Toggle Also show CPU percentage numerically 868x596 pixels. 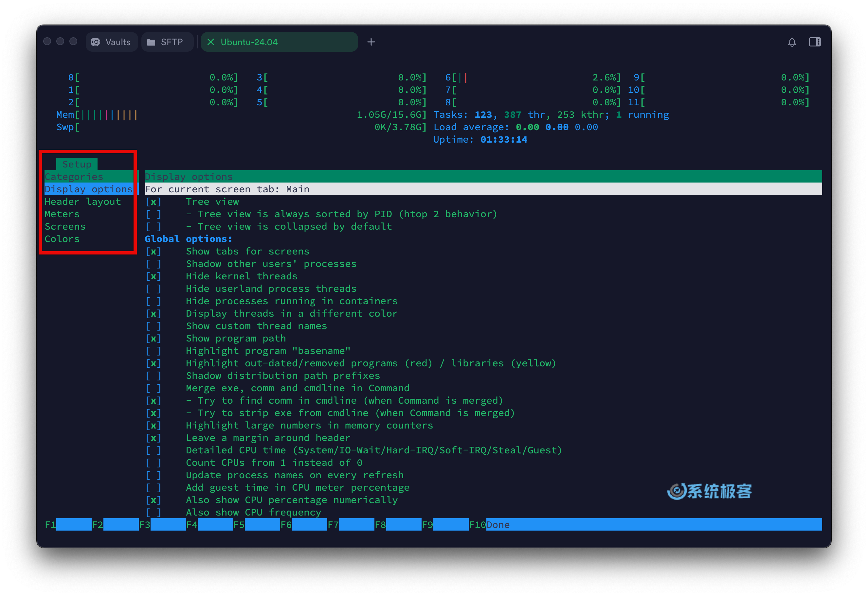[153, 500]
